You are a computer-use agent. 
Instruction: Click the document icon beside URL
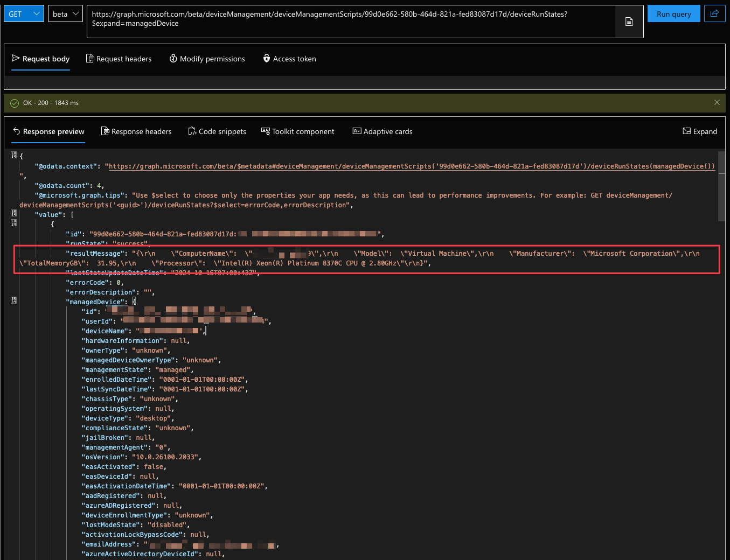click(x=629, y=22)
